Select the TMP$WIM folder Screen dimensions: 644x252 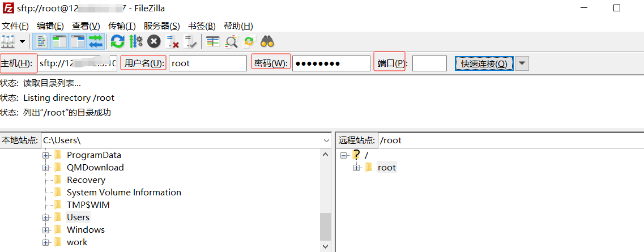click(88, 204)
